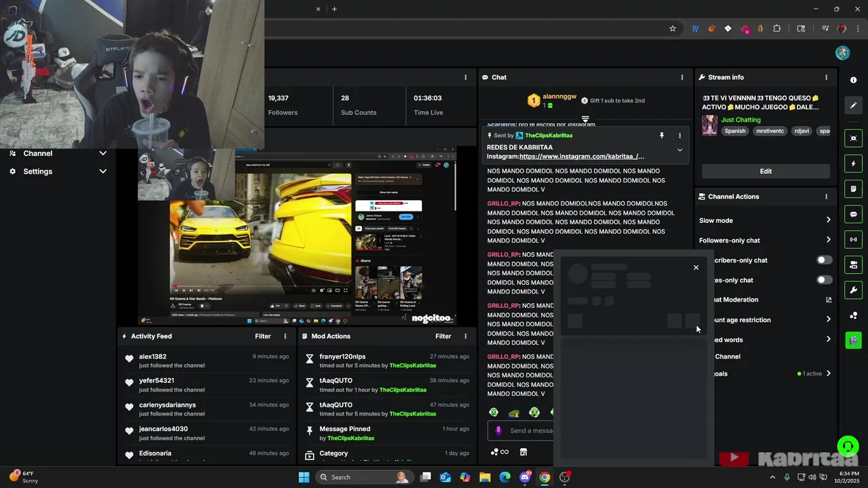
Task: Click the Windows taskbar Search box
Action: 365,477
